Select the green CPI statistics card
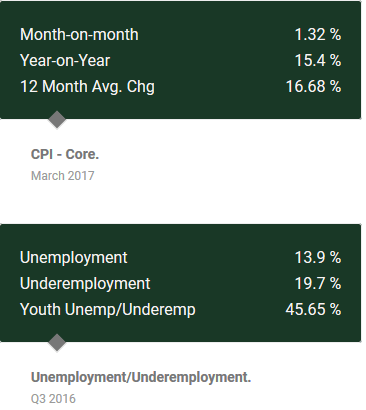366x410 pixels. (180, 60)
